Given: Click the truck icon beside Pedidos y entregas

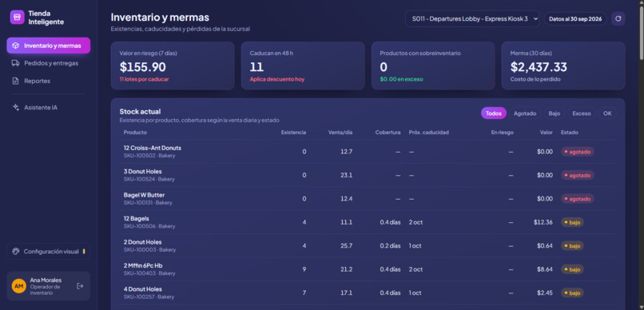Looking at the screenshot, I should pyautogui.click(x=15, y=63).
